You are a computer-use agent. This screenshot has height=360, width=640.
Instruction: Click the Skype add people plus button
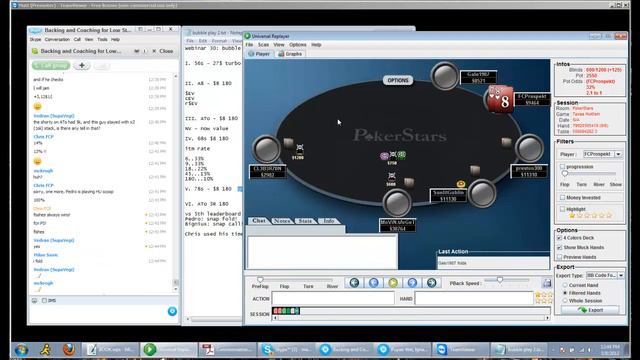point(82,65)
